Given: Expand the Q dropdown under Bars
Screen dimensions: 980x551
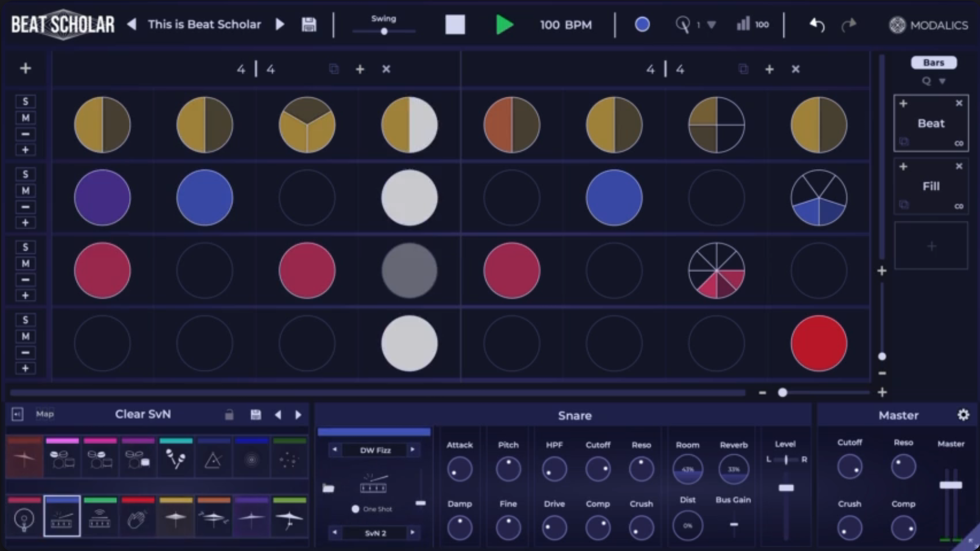Looking at the screenshot, I should click(942, 81).
